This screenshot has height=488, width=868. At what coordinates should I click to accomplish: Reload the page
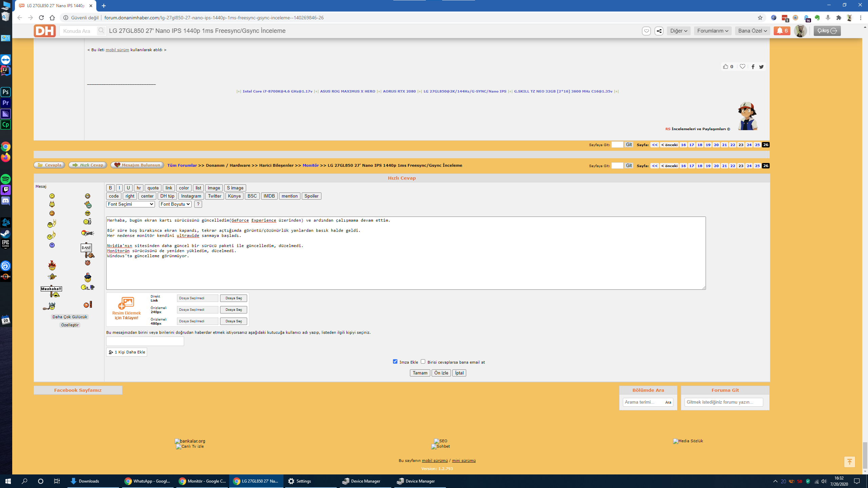41,18
